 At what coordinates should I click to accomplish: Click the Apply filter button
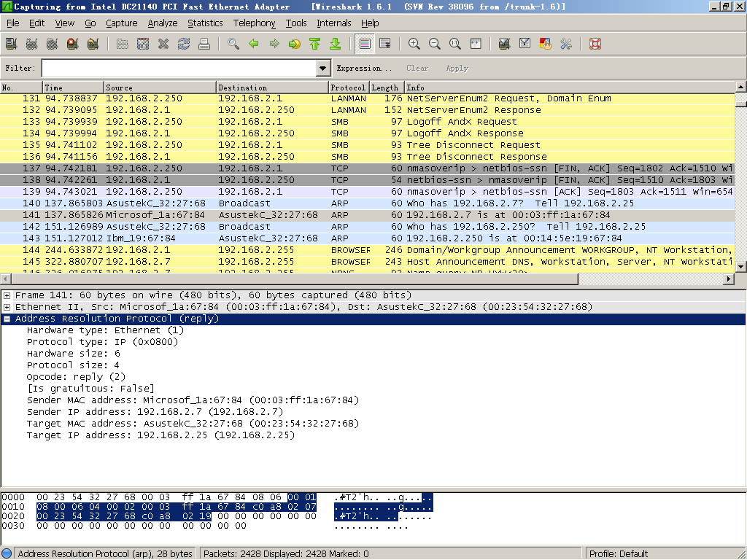tap(457, 68)
